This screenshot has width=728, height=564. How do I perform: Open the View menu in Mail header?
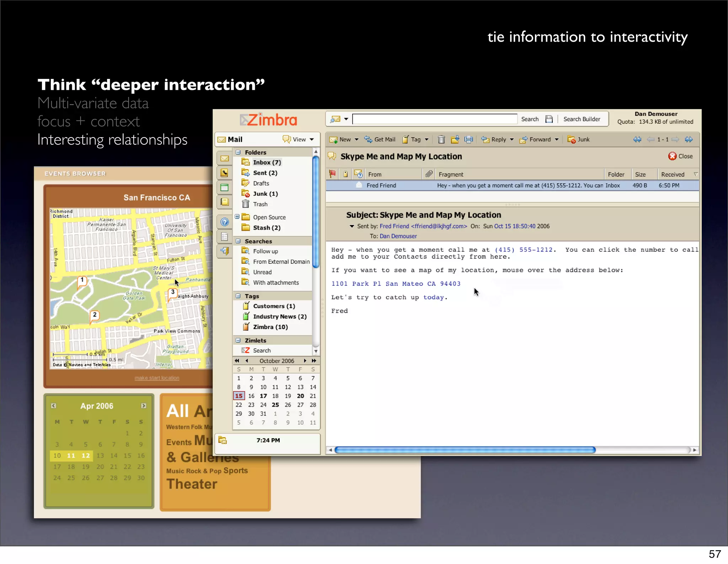point(299,140)
